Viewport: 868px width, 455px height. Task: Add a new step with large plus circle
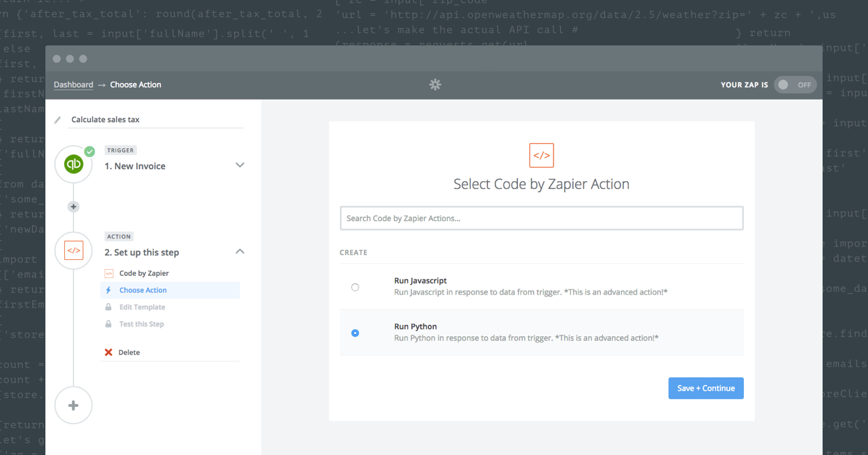coord(73,405)
